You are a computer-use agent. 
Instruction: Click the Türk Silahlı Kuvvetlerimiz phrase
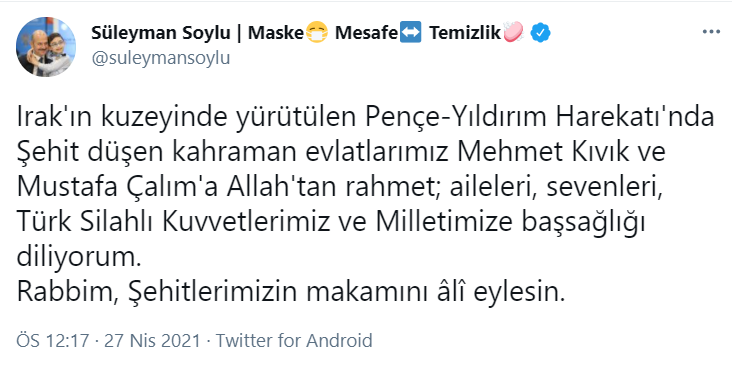tap(173, 222)
